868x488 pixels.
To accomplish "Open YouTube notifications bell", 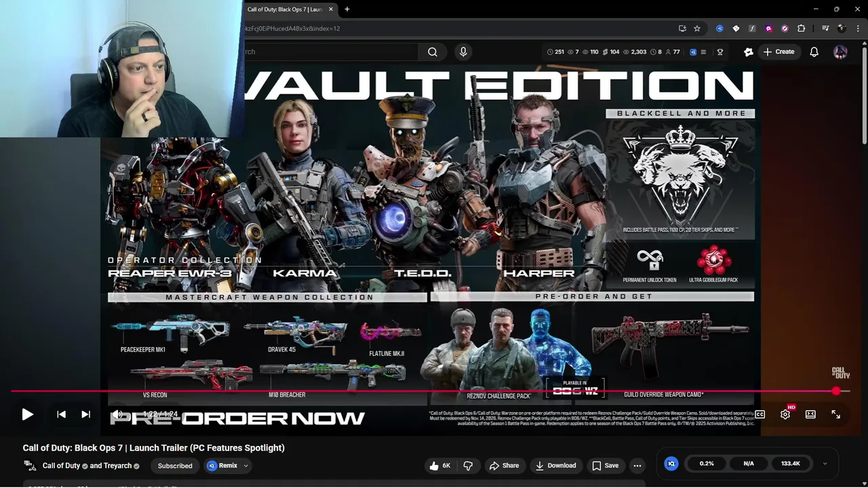I will pyautogui.click(x=814, y=52).
